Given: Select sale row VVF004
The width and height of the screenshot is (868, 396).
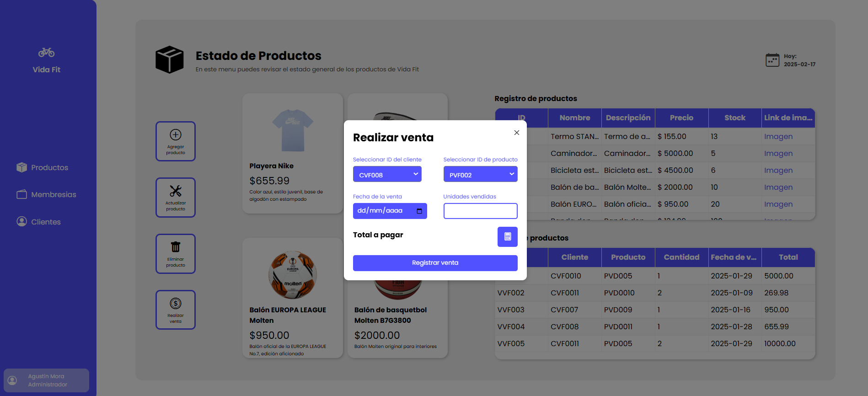Looking at the screenshot, I should click(x=655, y=326).
